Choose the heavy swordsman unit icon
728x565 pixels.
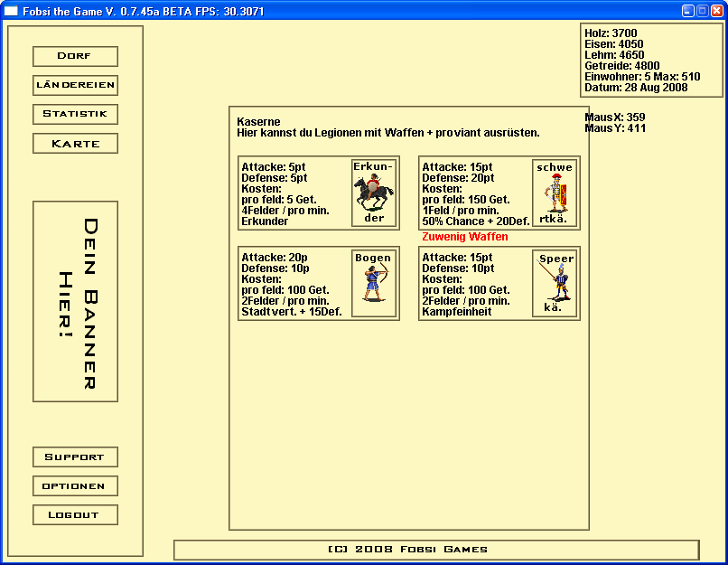click(x=555, y=193)
